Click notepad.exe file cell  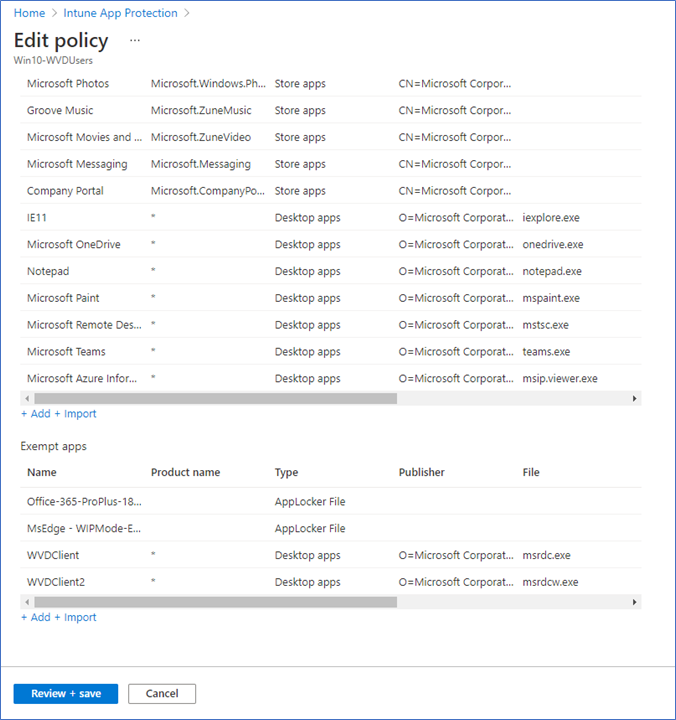(x=552, y=271)
